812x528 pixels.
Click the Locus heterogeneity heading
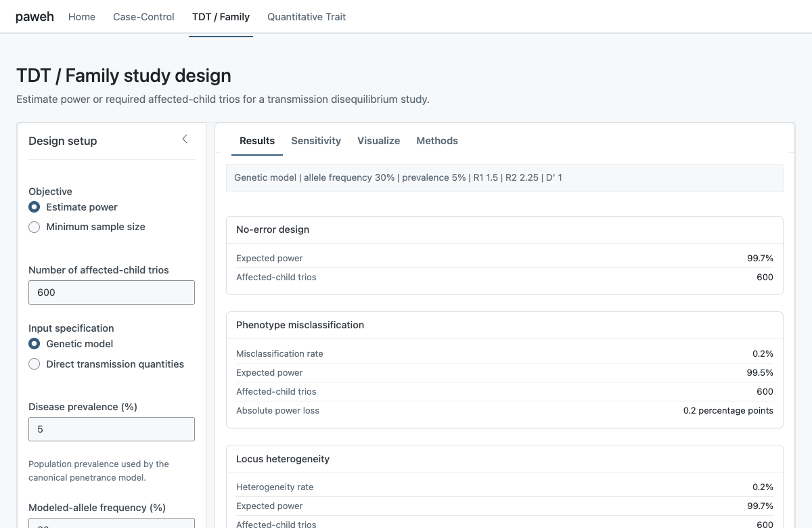coord(283,458)
